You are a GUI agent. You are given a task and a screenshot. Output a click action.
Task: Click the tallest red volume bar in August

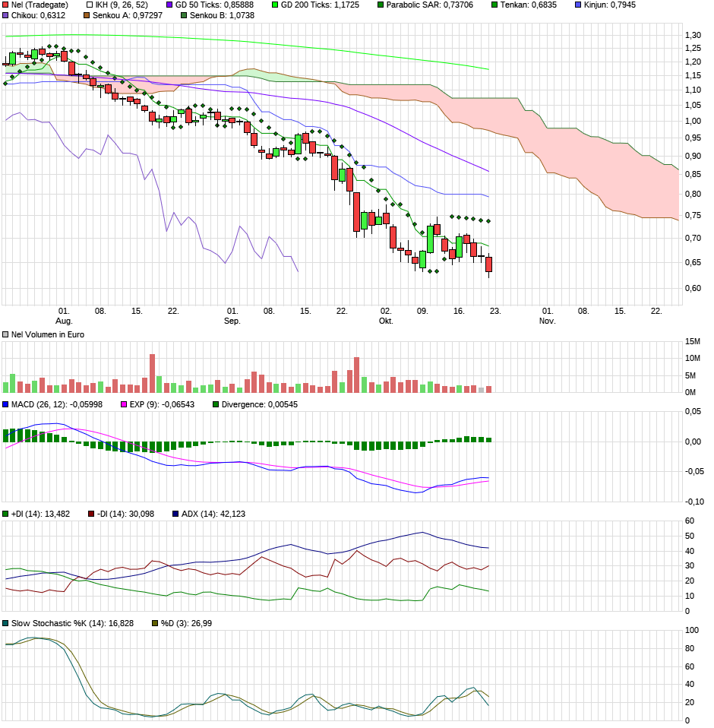click(152, 373)
